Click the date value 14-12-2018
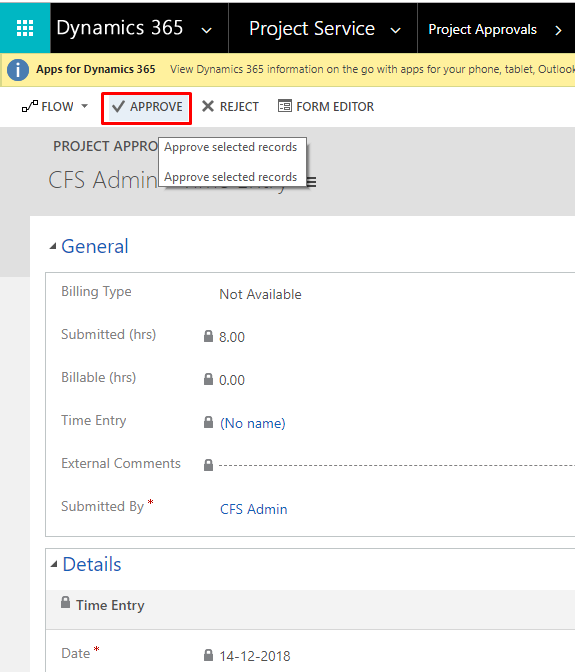Image resolution: width=575 pixels, height=672 pixels. pos(255,656)
